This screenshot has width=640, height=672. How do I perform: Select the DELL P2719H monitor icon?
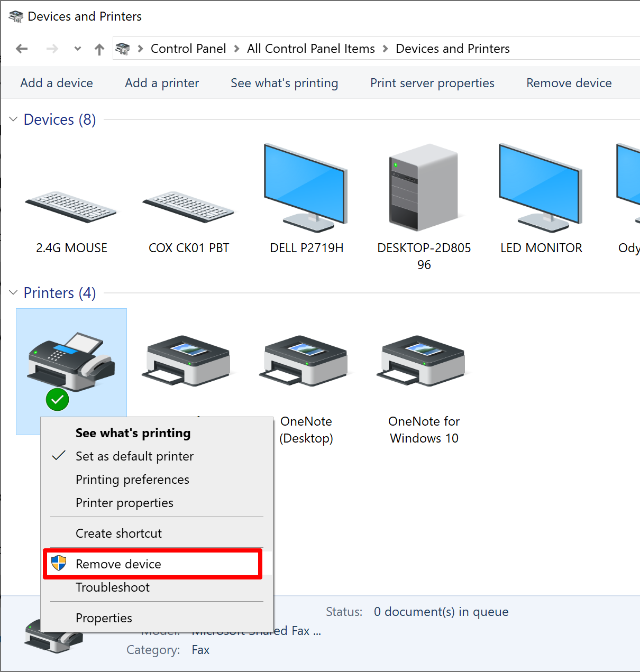[x=306, y=188]
